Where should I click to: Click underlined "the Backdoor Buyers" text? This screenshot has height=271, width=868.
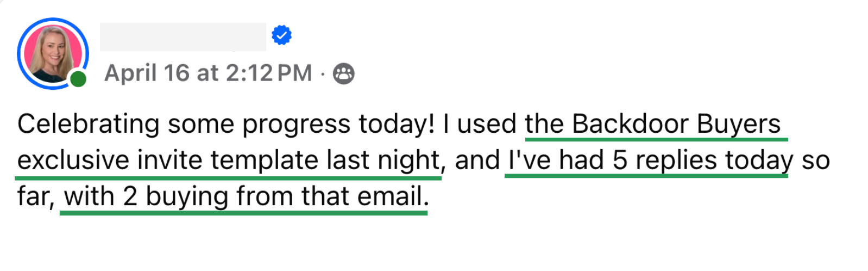point(652,124)
